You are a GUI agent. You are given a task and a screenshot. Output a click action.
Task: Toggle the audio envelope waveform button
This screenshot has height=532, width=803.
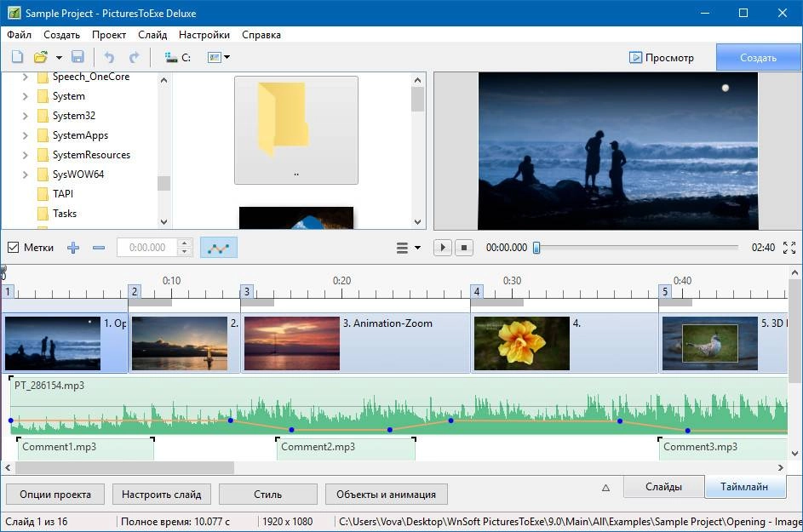tap(219, 248)
